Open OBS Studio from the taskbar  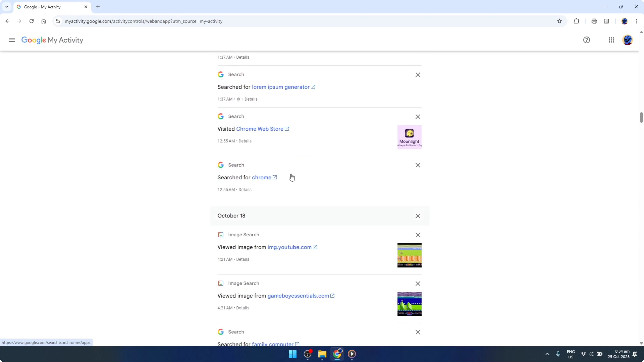point(307,354)
